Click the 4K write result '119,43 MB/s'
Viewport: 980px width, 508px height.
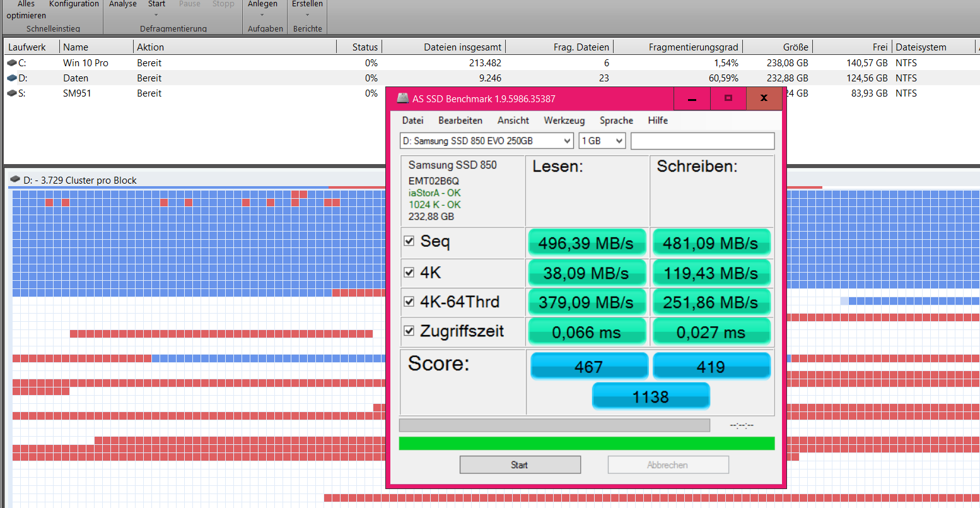711,273
